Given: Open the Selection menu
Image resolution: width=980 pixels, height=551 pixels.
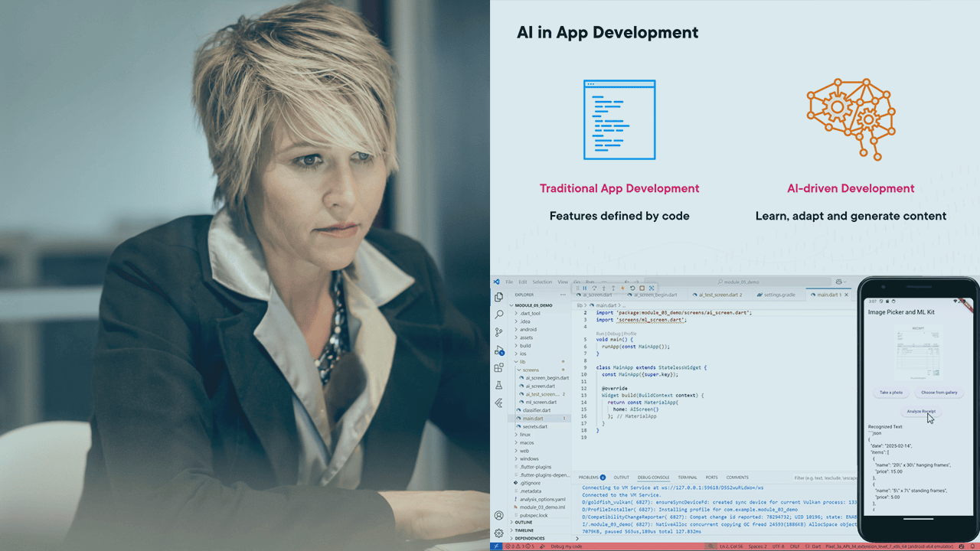Looking at the screenshot, I should [x=542, y=282].
